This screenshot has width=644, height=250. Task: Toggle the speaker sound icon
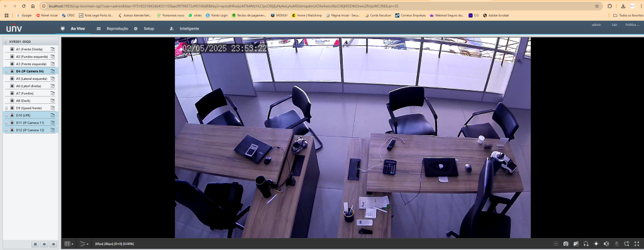coord(606,244)
